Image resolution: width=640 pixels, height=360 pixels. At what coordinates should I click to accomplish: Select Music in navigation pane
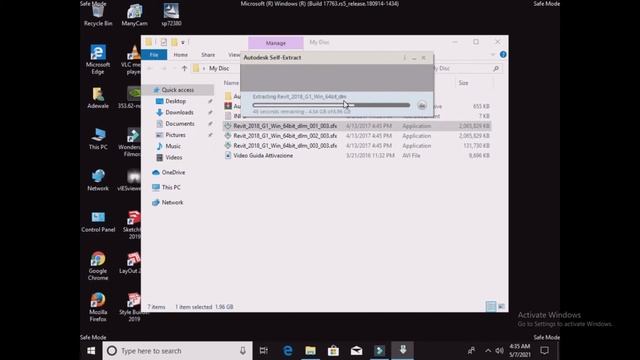173,146
